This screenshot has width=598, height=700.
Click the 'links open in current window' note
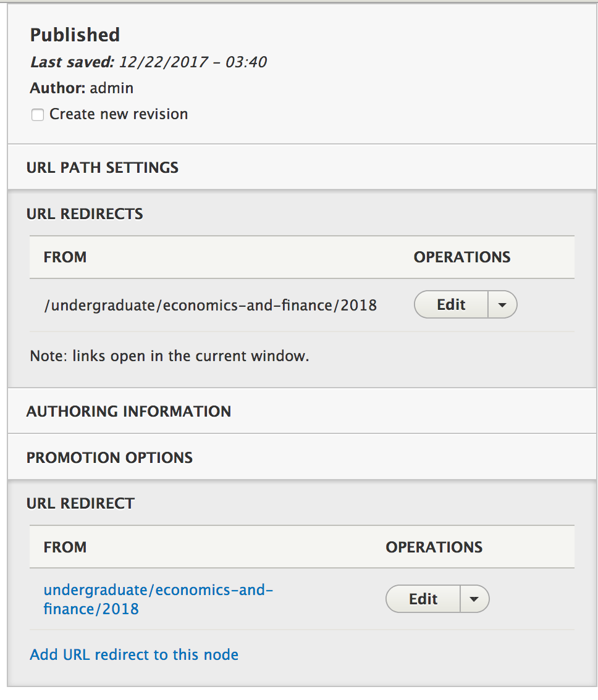pyautogui.click(x=169, y=356)
